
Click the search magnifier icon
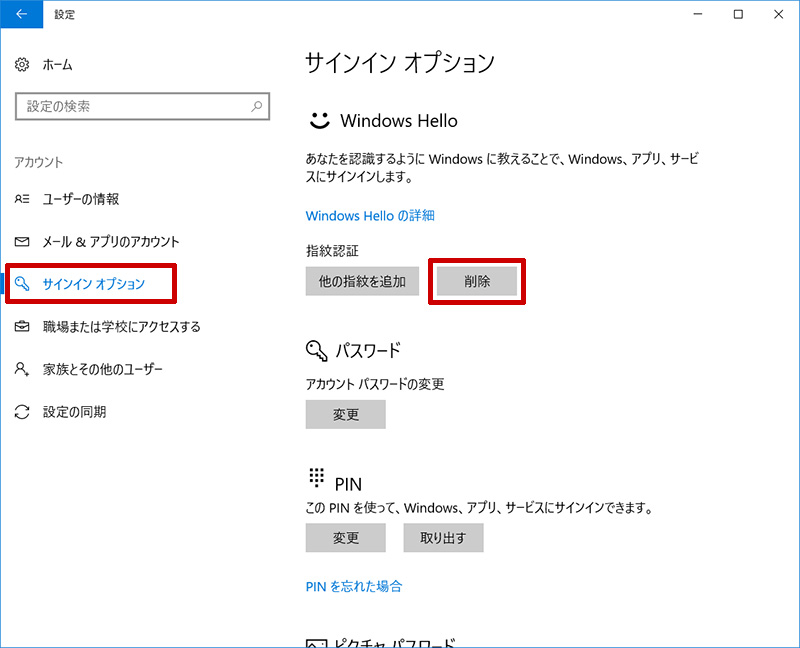(x=257, y=106)
